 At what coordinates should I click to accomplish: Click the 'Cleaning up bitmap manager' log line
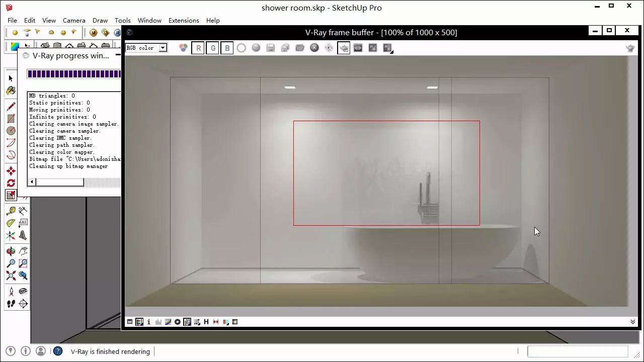tap(68, 166)
